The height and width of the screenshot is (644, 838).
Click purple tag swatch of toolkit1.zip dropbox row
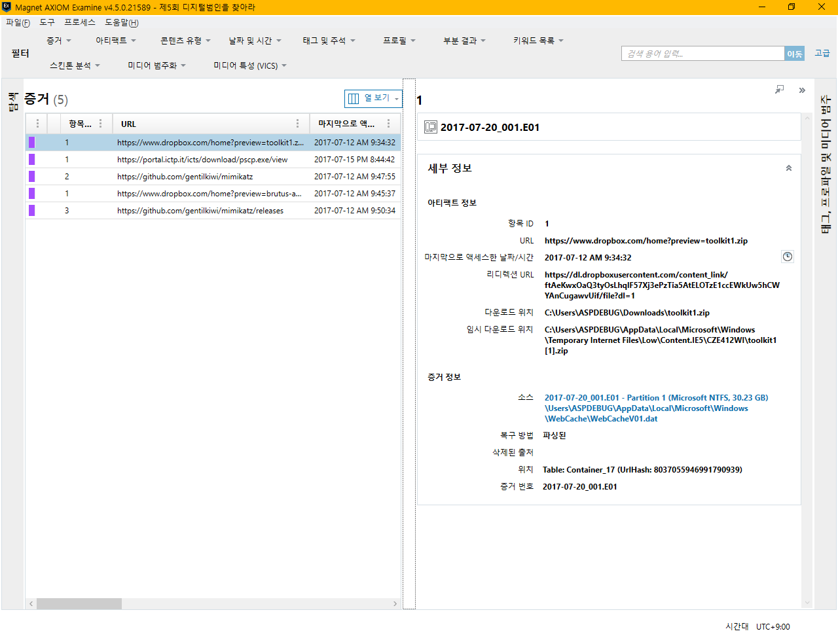coord(31,142)
